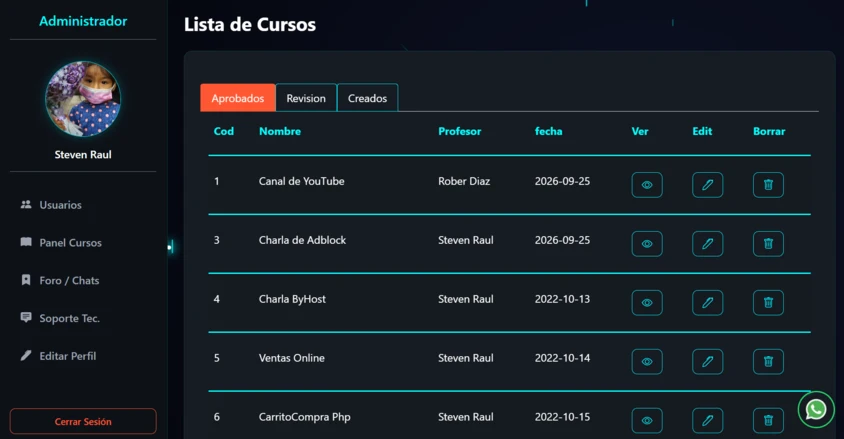The image size is (844, 439).
Task: Open Editar Perfil page
Action: (x=68, y=356)
